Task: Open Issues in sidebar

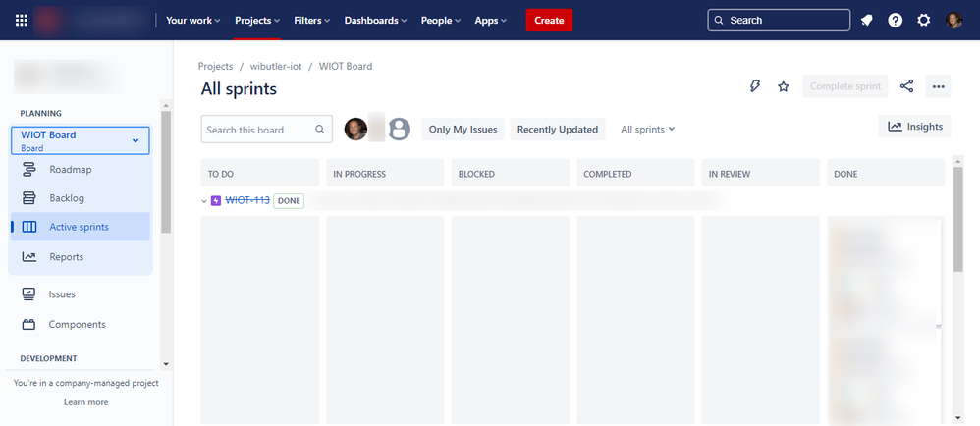Action: pyautogui.click(x=80, y=294)
